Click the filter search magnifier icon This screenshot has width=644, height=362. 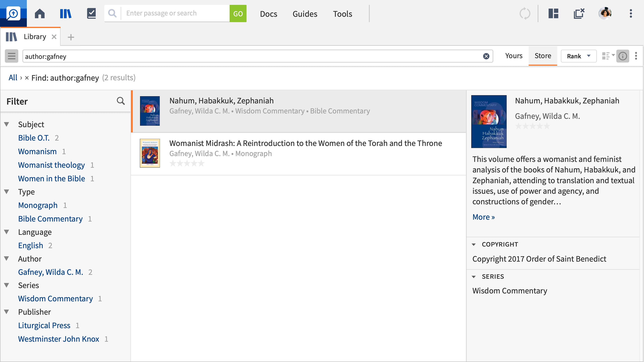(x=121, y=101)
